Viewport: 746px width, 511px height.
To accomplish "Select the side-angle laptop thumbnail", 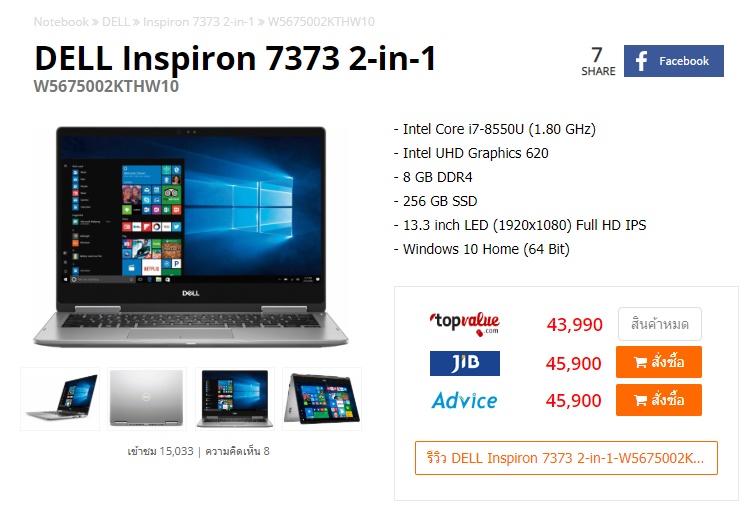I will (x=60, y=399).
